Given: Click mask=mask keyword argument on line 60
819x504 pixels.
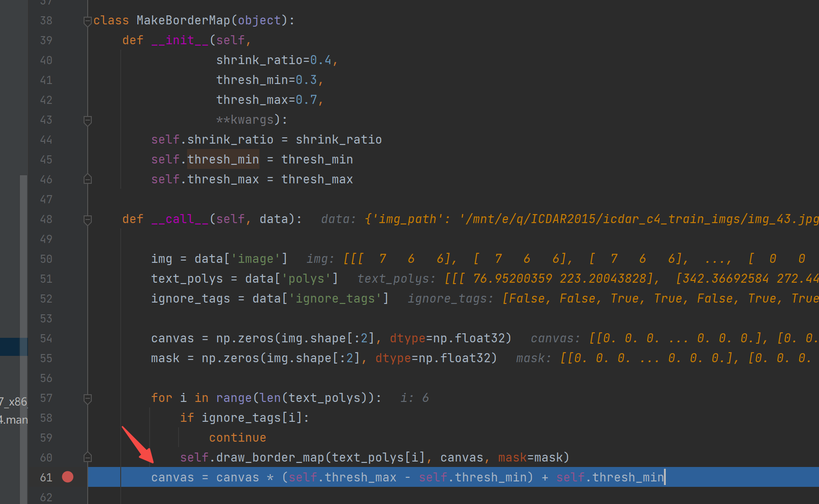Looking at the screenshot, I should point(531,457).
